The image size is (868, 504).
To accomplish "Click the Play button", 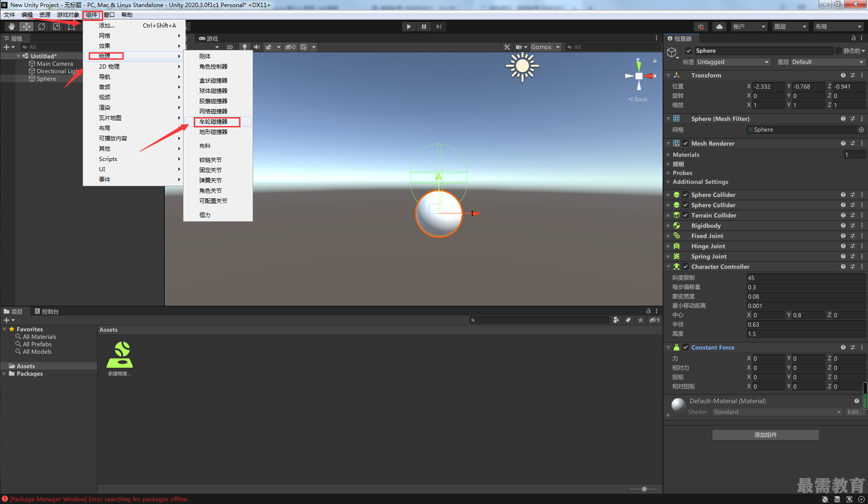I will point(409,27).
